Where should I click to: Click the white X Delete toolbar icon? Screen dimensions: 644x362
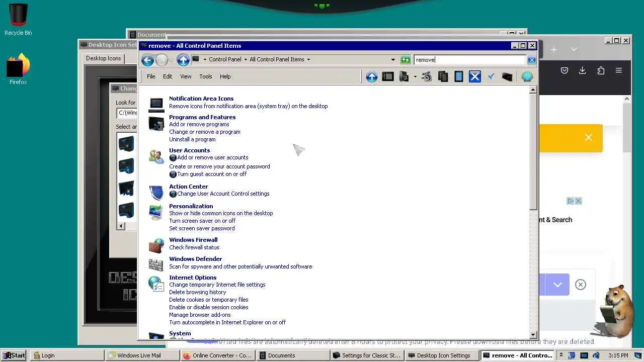point(475,76)
